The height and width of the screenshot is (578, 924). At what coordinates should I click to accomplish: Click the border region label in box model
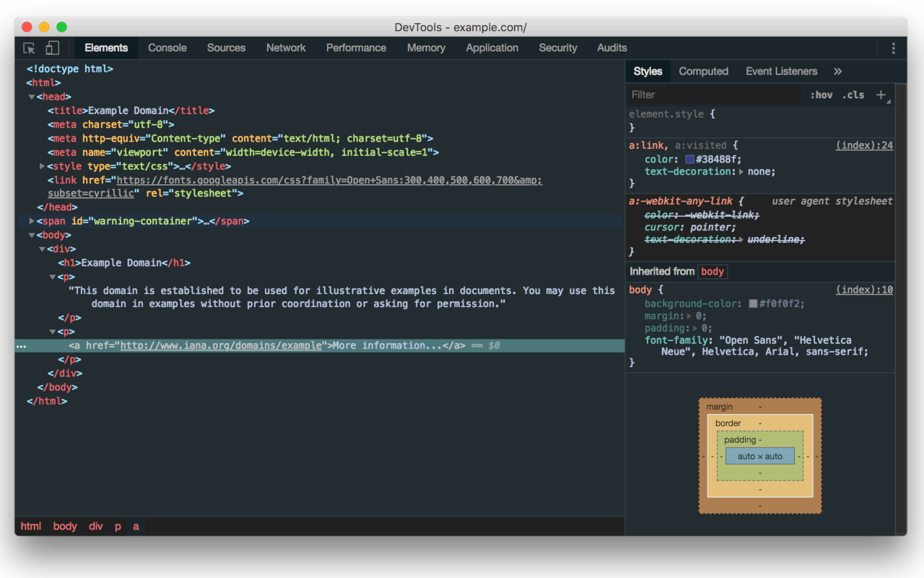point(728,423)
